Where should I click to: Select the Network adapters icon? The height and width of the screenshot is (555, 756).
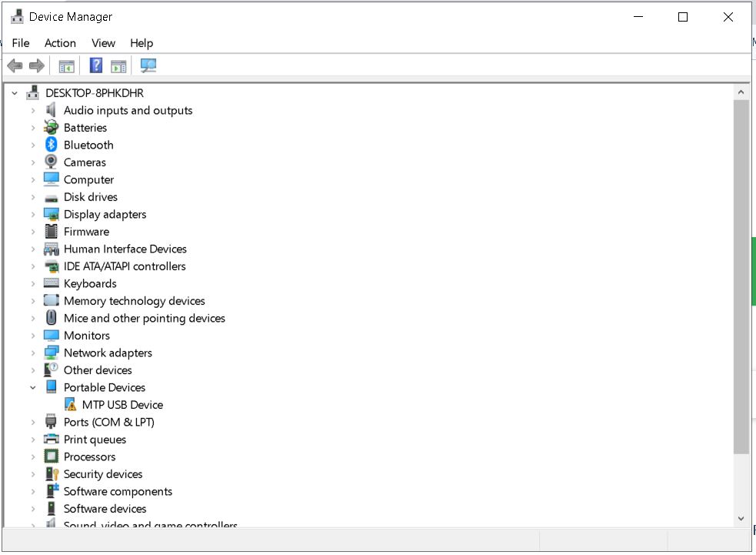point(51,353)
